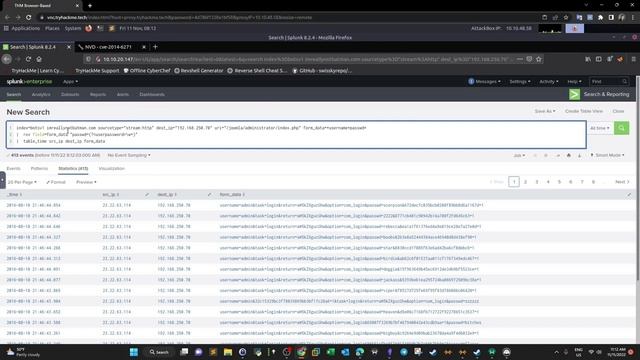Click pencil edit icon for dest_ip column
The image size is (640, 360).
coord(209,195)
